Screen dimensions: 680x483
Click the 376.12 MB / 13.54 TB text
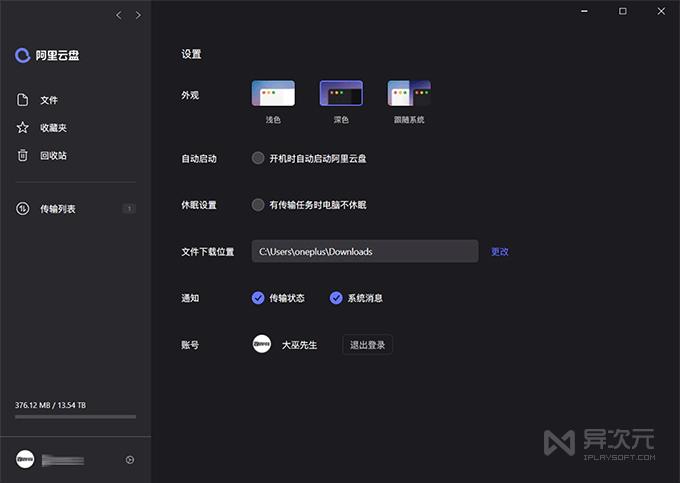click(x=50, y=405)
